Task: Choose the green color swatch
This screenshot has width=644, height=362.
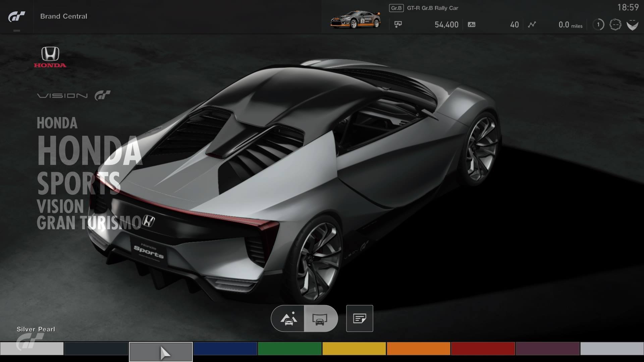Action: coord(290,349)
